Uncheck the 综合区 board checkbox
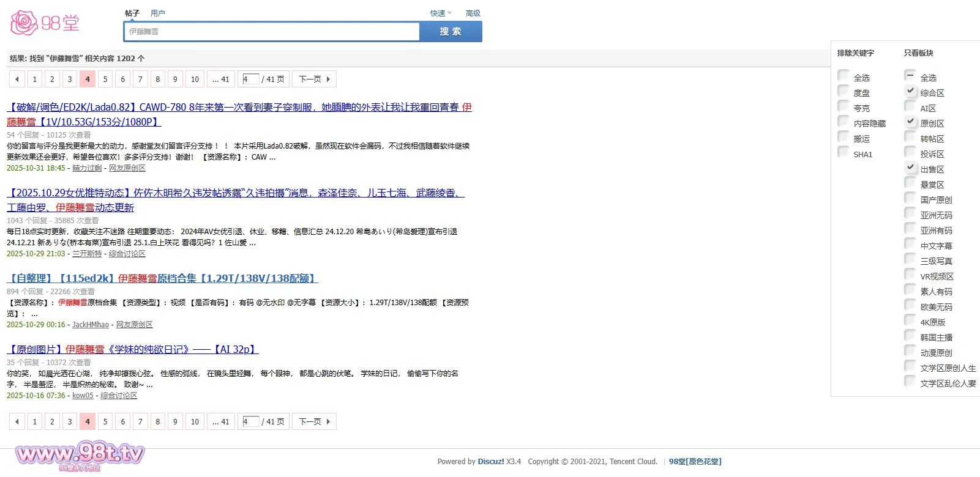Viewport: 980px width, 477px height. pyautogui.click(x=910, y=91)
